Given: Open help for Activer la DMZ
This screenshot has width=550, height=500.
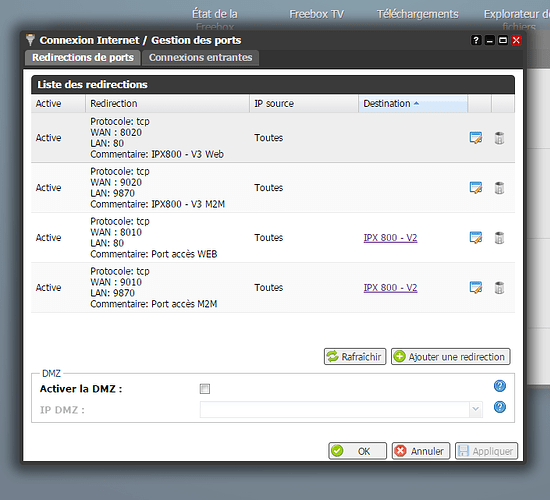Looking at the screenshot, I should click(499, 386).
